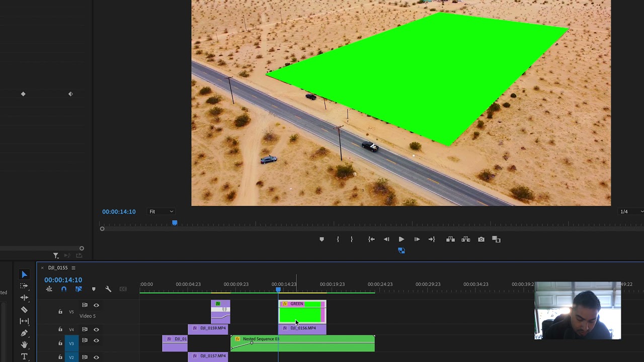Click program monitor zoom scroll handle
644x362 pixels.
[102, 229]
